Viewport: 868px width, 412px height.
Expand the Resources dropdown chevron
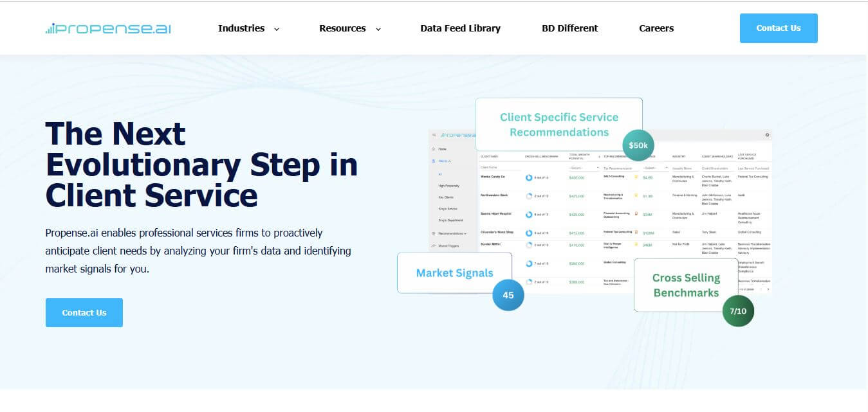coord(378,29)
